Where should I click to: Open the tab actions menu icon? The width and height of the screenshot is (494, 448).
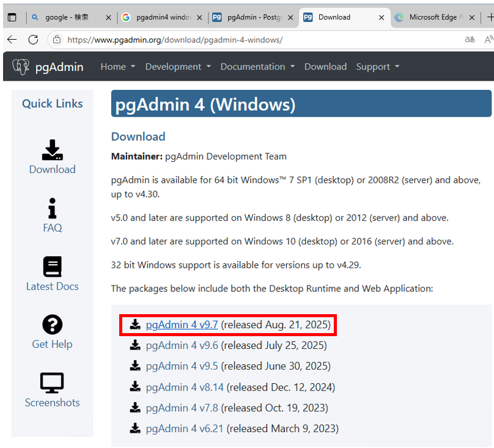(12, 17)
